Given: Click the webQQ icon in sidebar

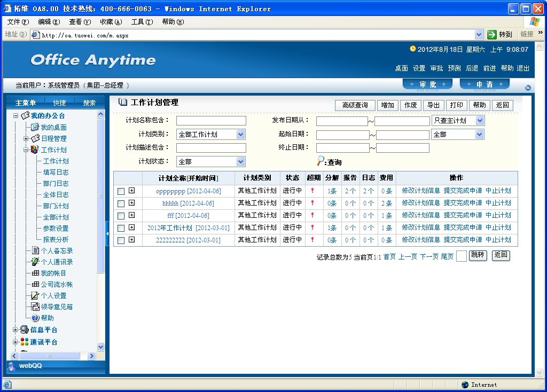Looking at the screenshot, I should pos(11,366).
